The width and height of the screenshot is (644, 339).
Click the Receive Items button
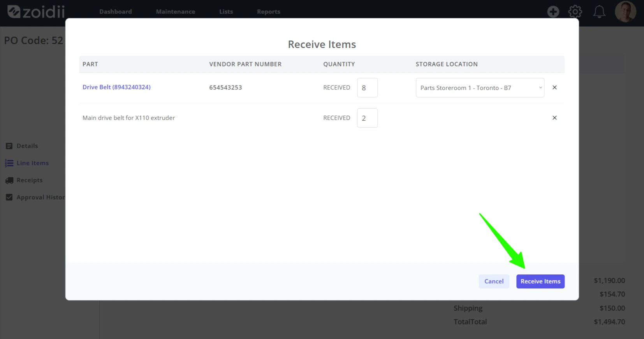(x=540, y=281)
